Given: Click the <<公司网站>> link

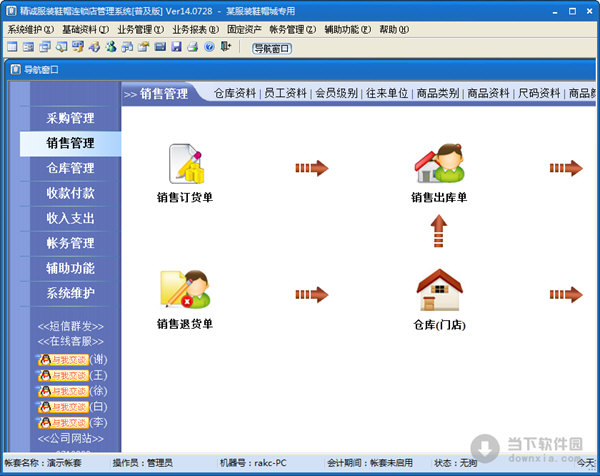Looking at the screenshot, I should click(x=70, y=438).
